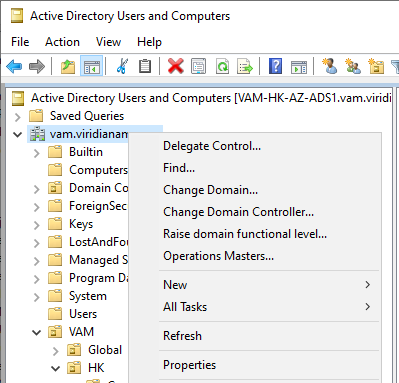Select the Users container in tree
Viewport: 399px width, 383px height.
coord(83,314)
